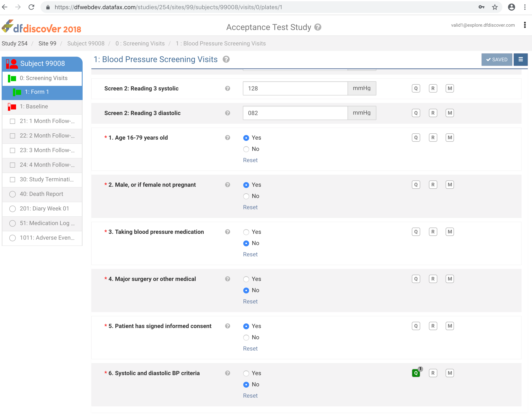Click the help icon next to Acceptance Test Study
The image size is (532, 417).
tap(318, 27)
